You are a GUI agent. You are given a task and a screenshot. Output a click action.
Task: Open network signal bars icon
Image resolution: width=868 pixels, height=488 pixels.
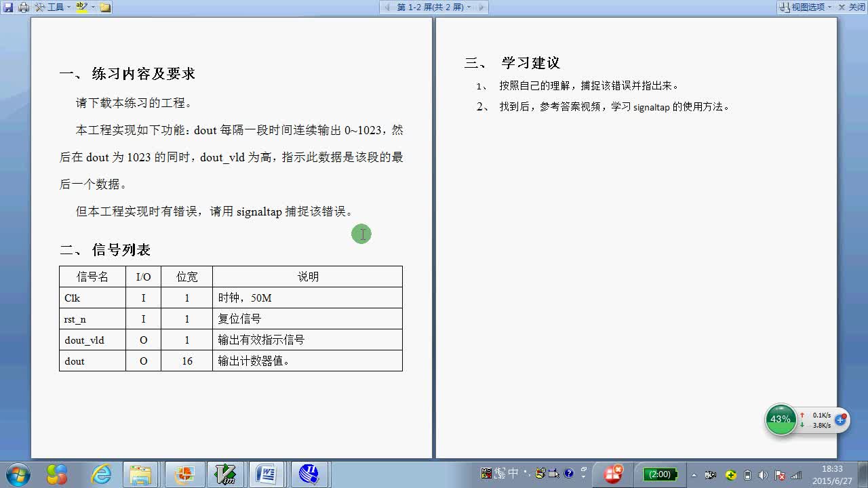point(796,474)
